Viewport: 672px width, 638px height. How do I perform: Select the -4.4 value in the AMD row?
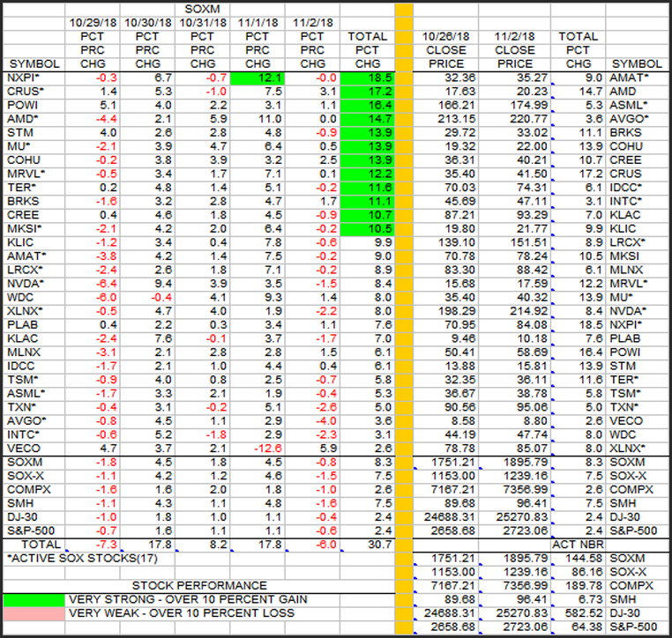(107, 119)
